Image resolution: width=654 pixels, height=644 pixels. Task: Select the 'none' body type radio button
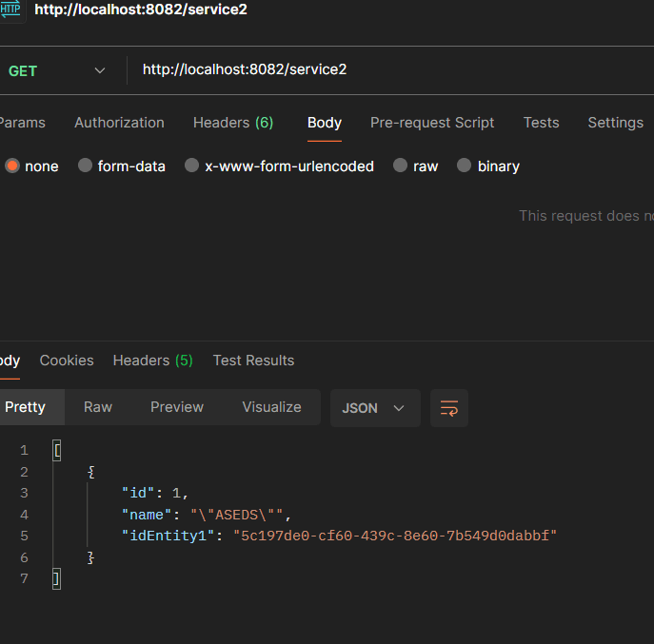click(x=12, y=166)
